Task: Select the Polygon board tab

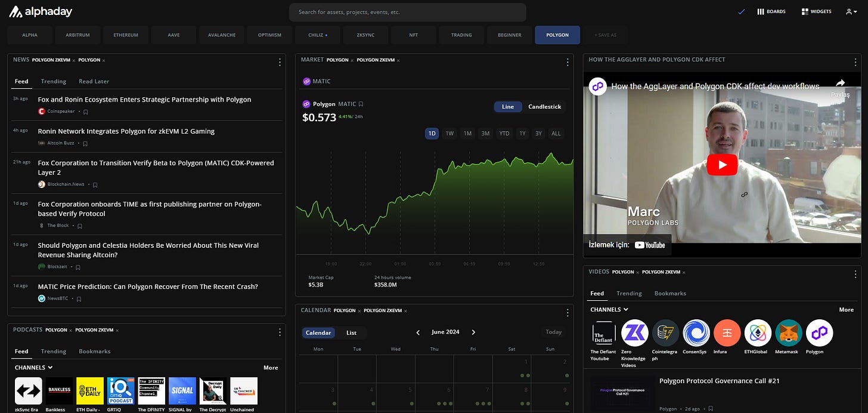Action: point(557,35)
